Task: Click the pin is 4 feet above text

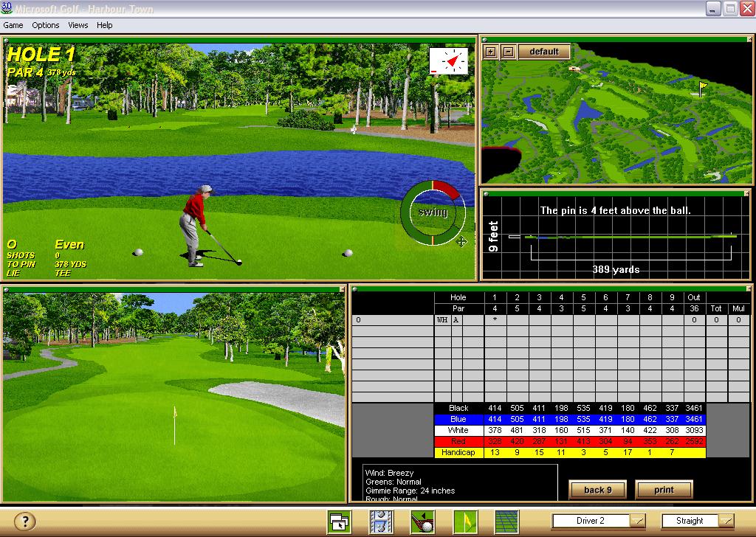Action: 615,210
